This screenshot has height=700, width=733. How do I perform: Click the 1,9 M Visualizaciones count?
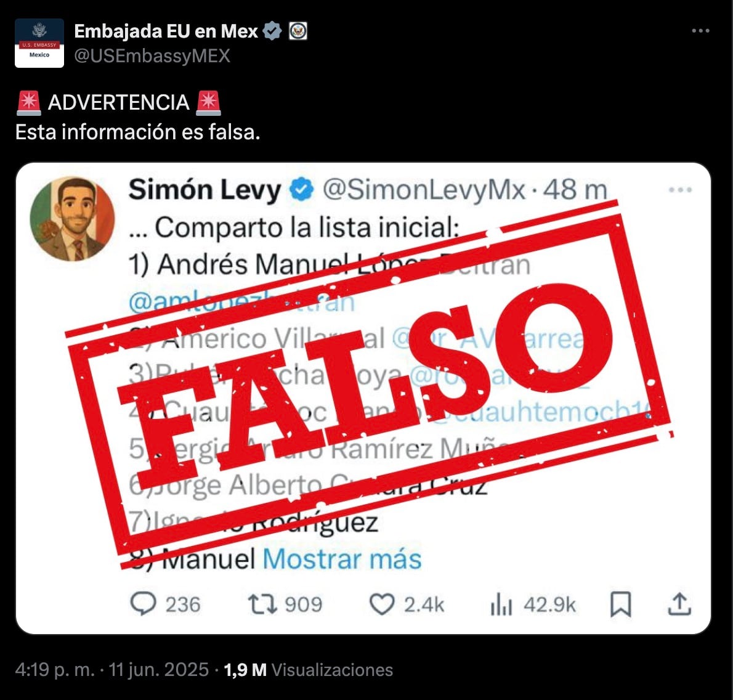pyautogui.click(x=309, y=670)
